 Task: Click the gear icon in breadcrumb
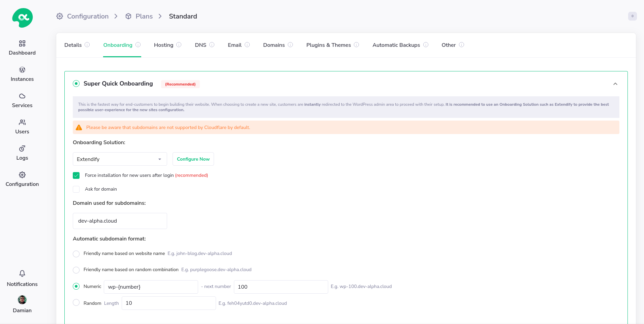[x=60, y=16]
